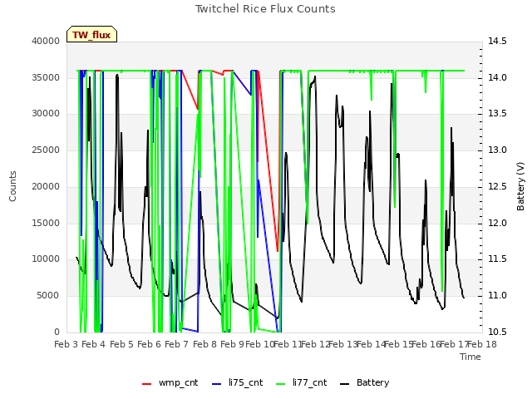Click the Feb 15 x-axis tick label

(398, 344)
